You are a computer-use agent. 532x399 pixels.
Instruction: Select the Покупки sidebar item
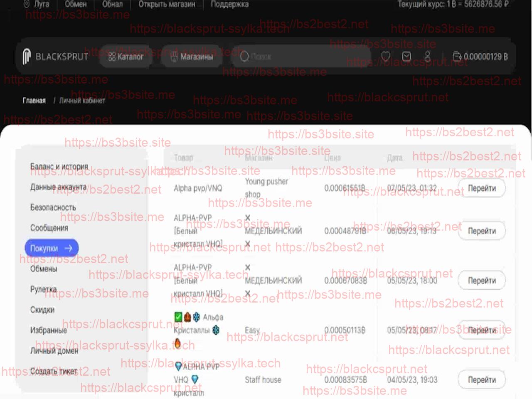52,248
